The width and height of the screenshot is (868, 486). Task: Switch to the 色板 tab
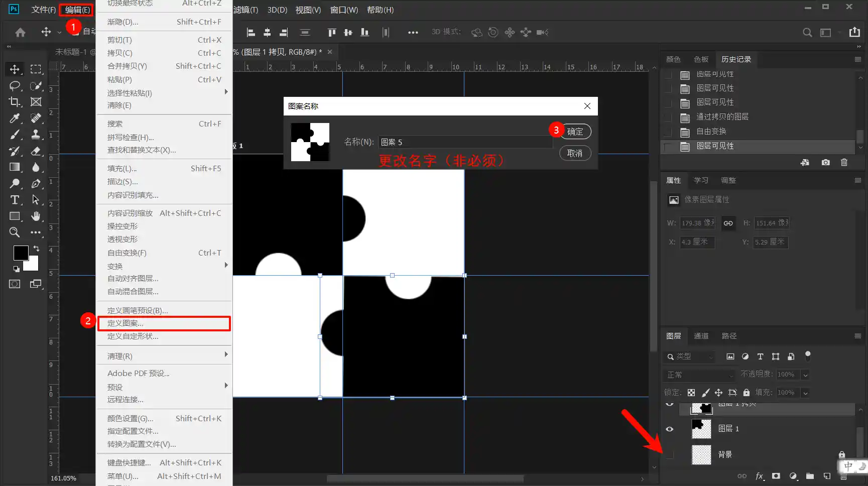(x=701, y=59)
